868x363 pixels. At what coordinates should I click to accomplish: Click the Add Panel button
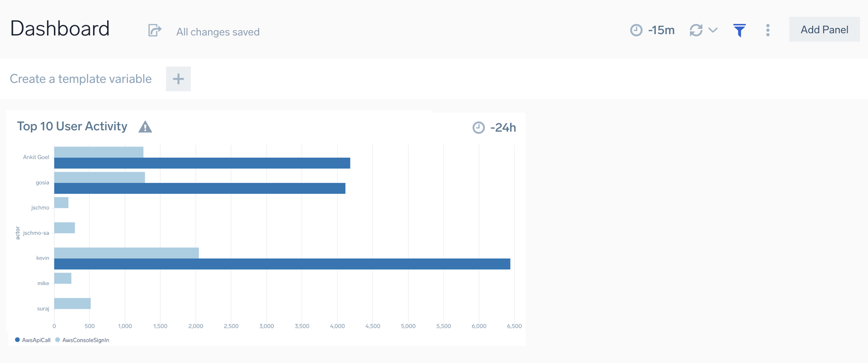[x=824, y=30]
